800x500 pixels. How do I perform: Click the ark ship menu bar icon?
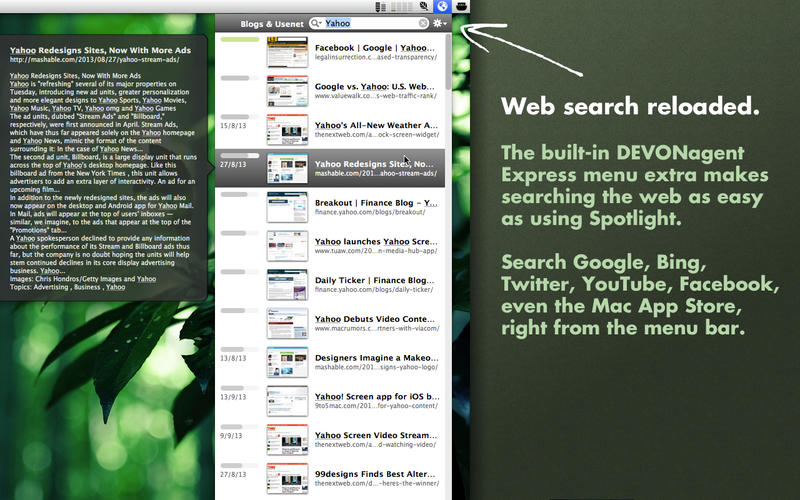pos(461,6)
